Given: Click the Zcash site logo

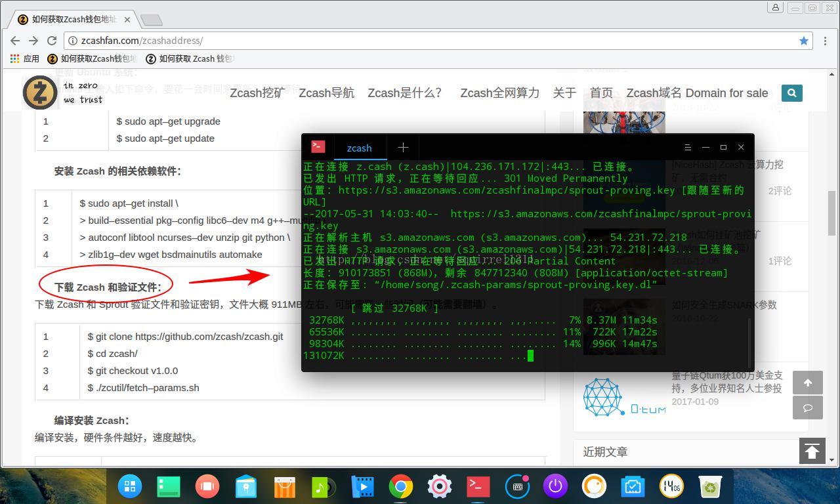Looking at the screenshot, I should click(x=40, y=93).
